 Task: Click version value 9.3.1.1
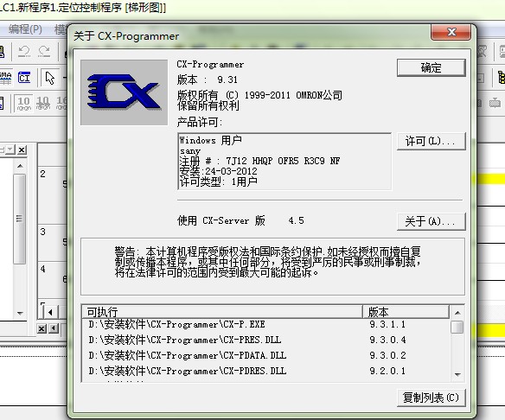click(387, 324)
